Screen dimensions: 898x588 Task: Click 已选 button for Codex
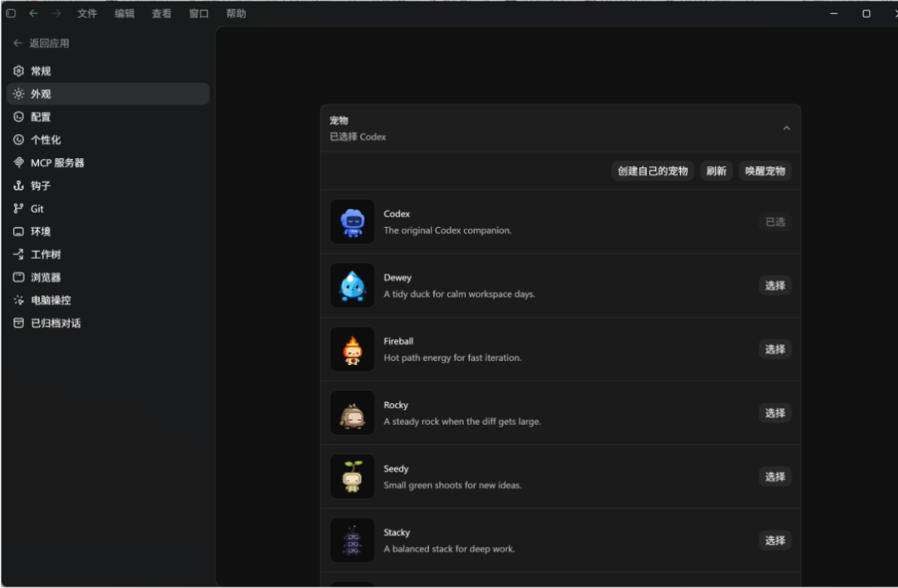pyautogui.click(x=776, y=222)
